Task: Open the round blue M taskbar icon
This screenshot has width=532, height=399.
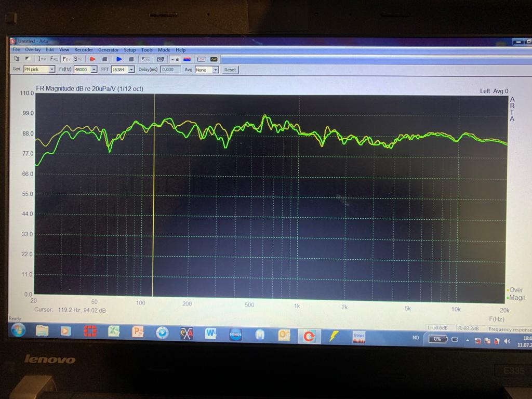Action: tap(260, 335)
